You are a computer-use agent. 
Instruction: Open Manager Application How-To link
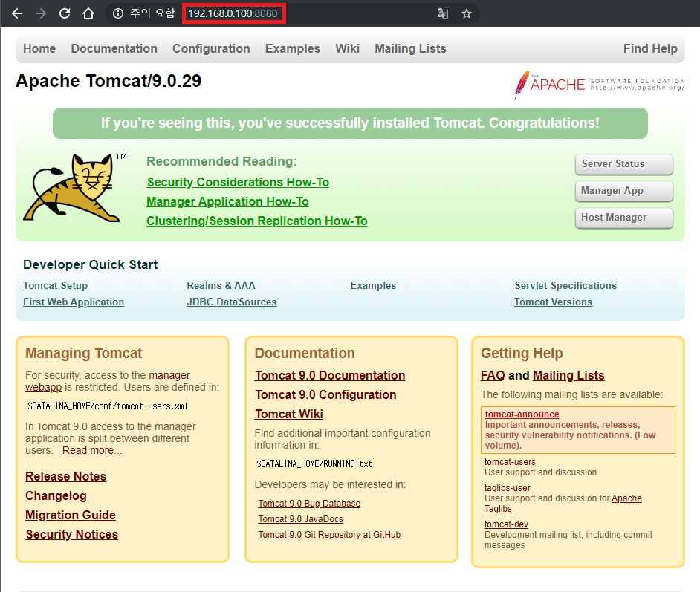(x=227, y=201)
